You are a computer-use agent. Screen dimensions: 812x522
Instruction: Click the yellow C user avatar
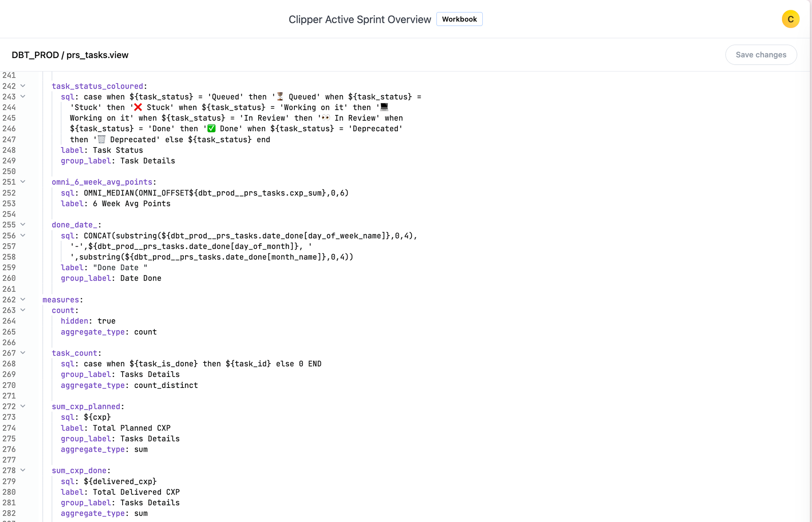[790, 19]
